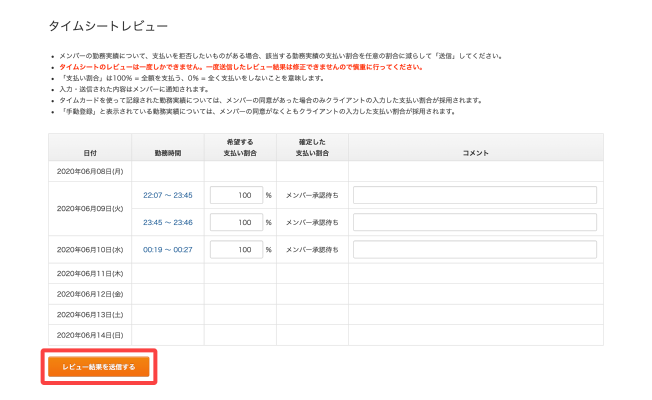Click the red warning text about single review

tap(241, 67)
